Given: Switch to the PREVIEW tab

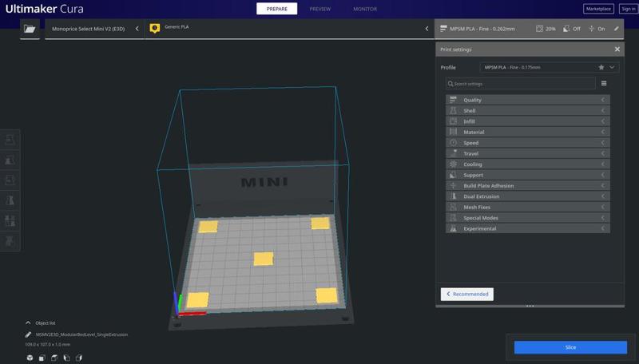Looking at the screenshot, I should coord(320,9).
